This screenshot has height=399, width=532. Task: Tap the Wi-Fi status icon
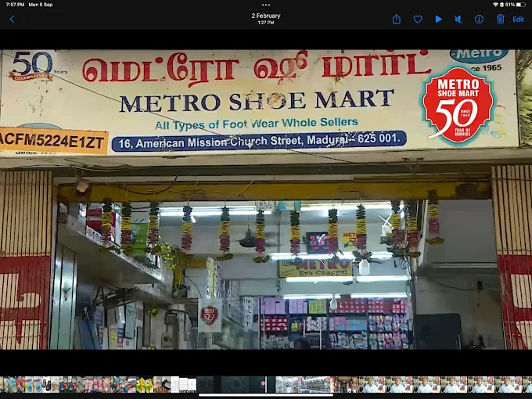(x=496, y=5)
